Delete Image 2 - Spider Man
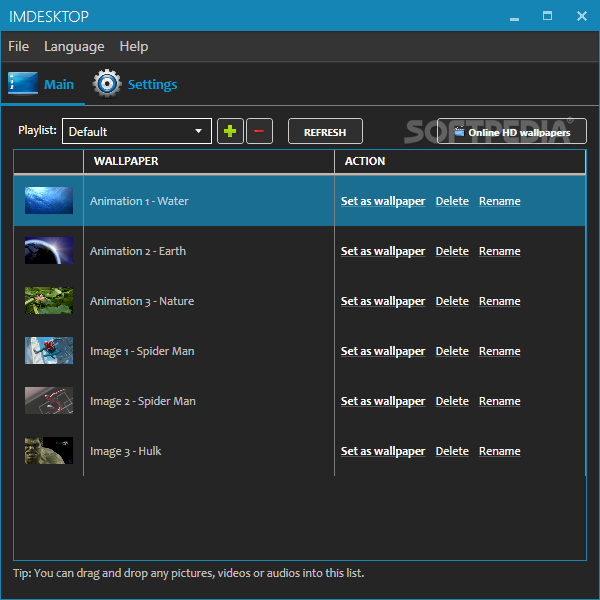Image resolution: width=600 pixels, height=600 pixels. (x=452, y=401)
